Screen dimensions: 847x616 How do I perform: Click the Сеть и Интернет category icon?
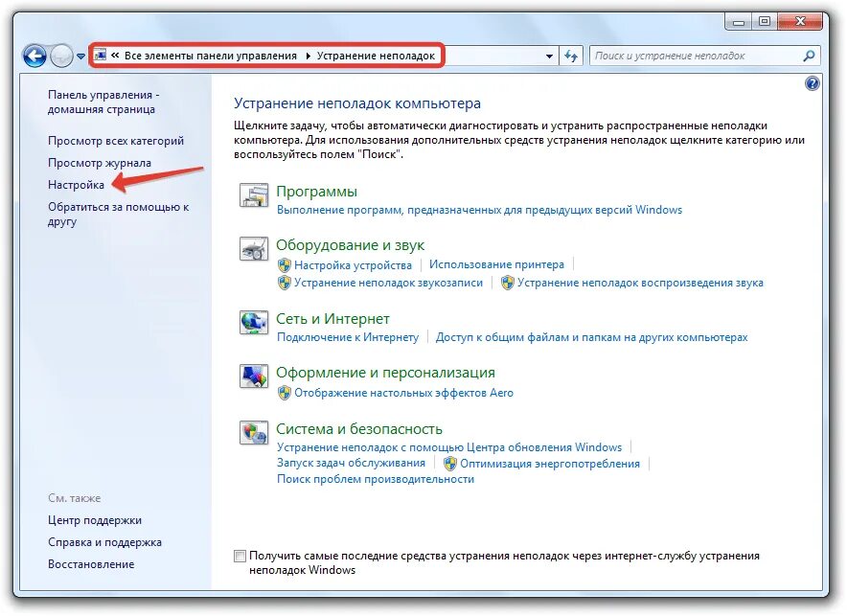coord(254,323)
